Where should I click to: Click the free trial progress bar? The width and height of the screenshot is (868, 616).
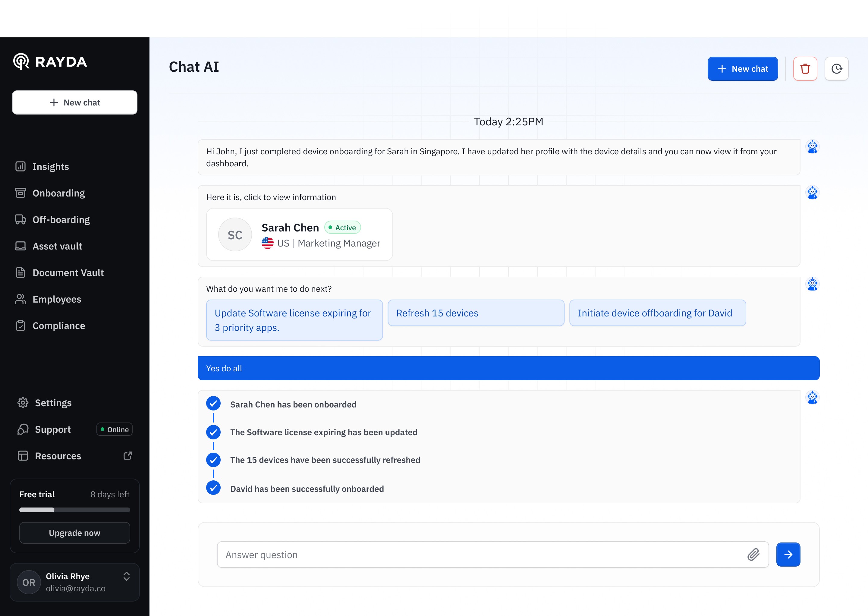click(x=74, y=510)
